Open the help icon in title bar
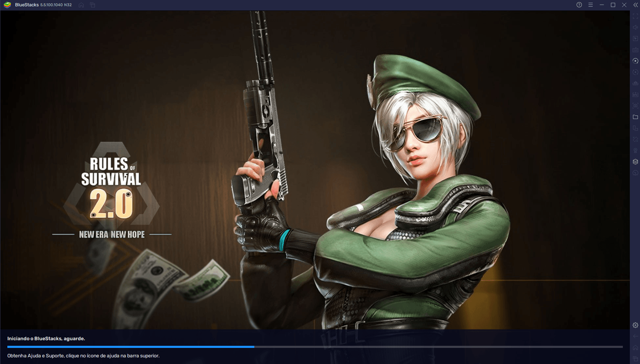Image resolution: width=640 pixels, height=364 pixels. coord(579,5)
